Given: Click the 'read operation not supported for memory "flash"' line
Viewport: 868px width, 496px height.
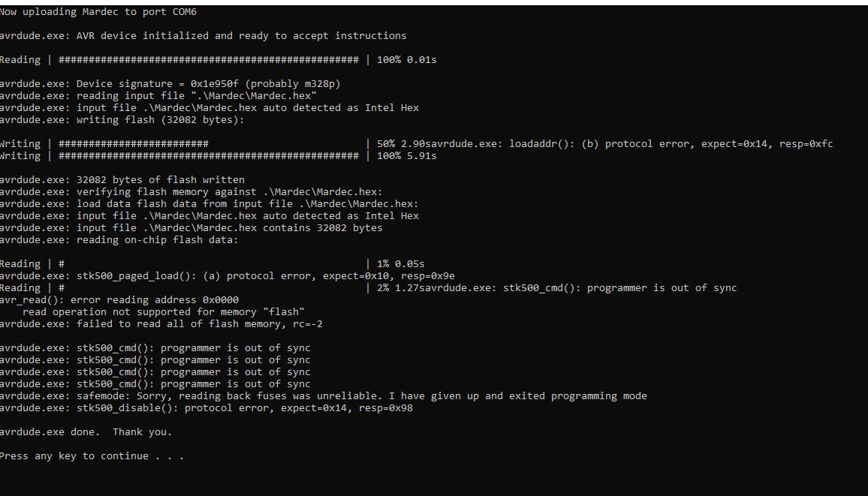Looking at the screenshot, I should tap(163, 312).
